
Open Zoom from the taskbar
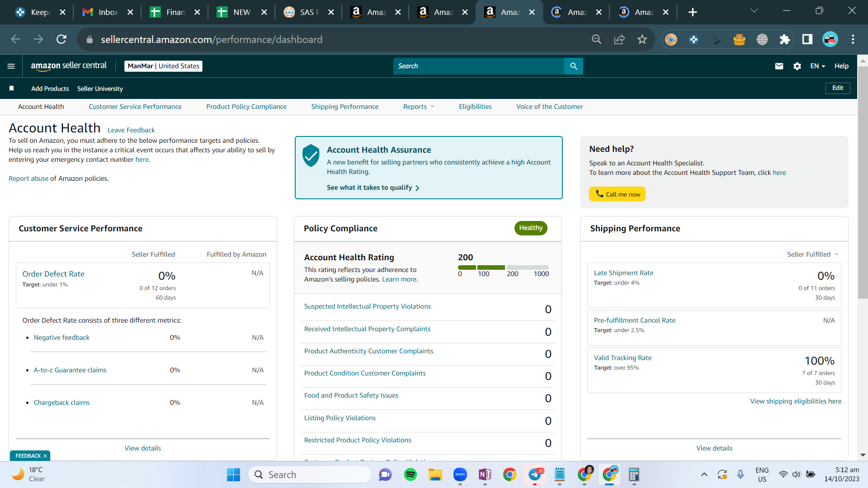pos(460,474)
